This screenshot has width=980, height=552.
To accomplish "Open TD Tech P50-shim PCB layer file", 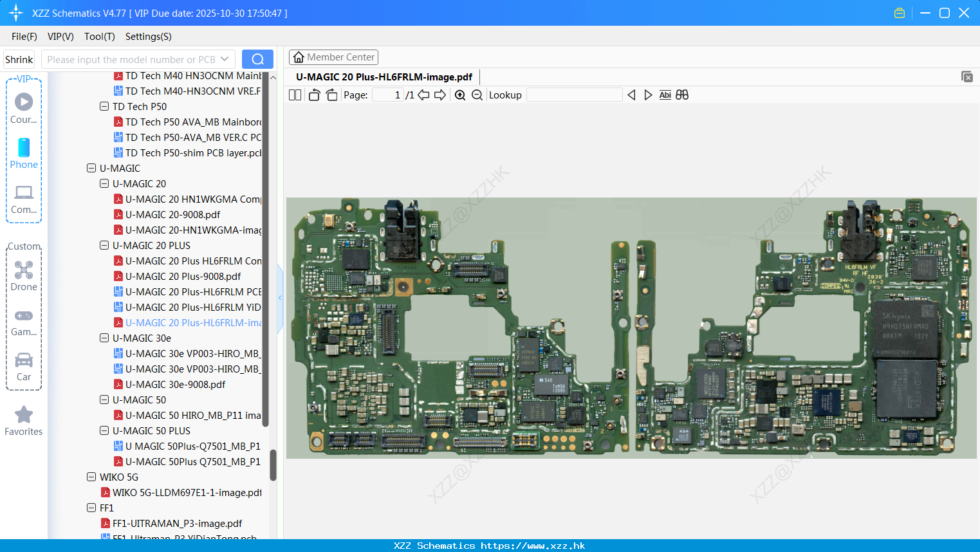I will pos(187,153).
